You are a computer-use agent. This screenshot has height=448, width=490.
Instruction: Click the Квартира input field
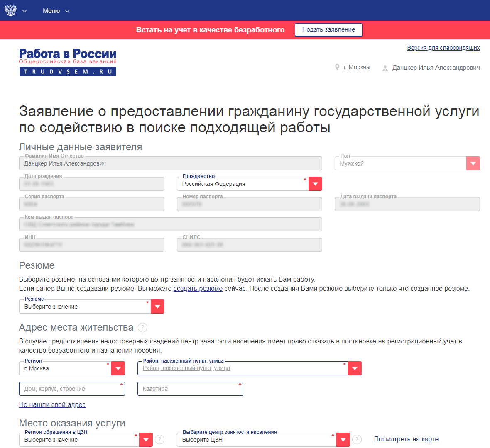click(190, 389)
